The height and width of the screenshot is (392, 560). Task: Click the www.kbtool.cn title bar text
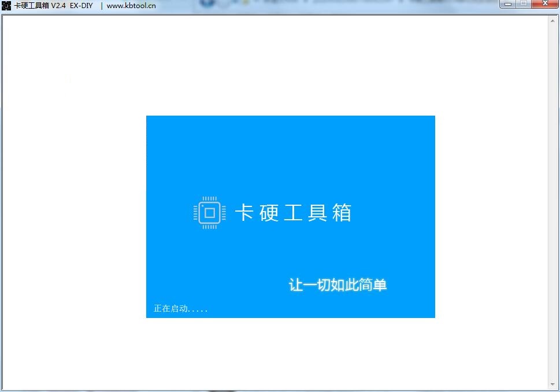point(131,6)
